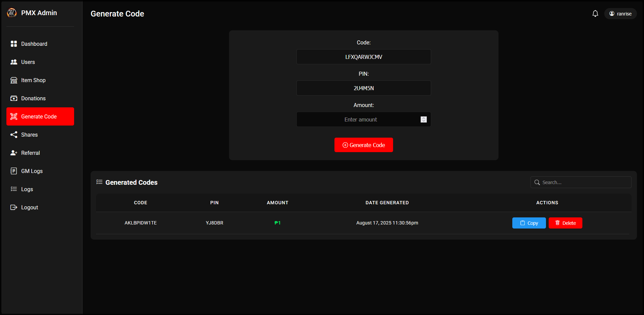
Task: Open the Logs page
Action: pos(27,189)
